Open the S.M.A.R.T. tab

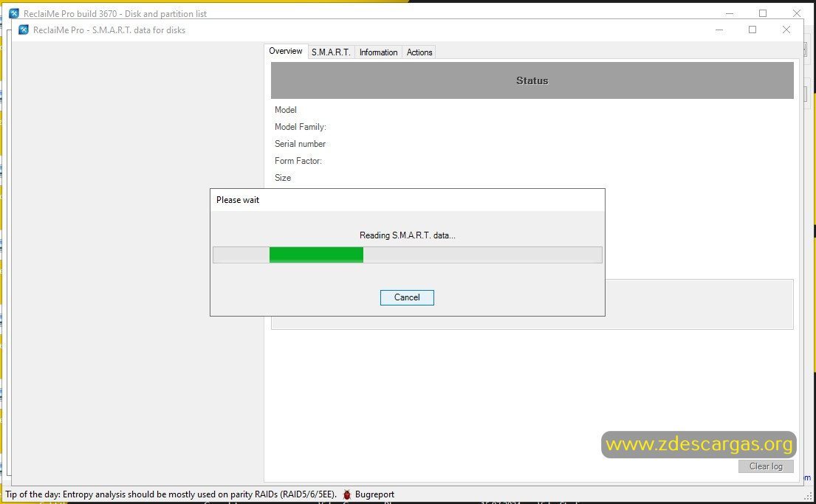331,52
